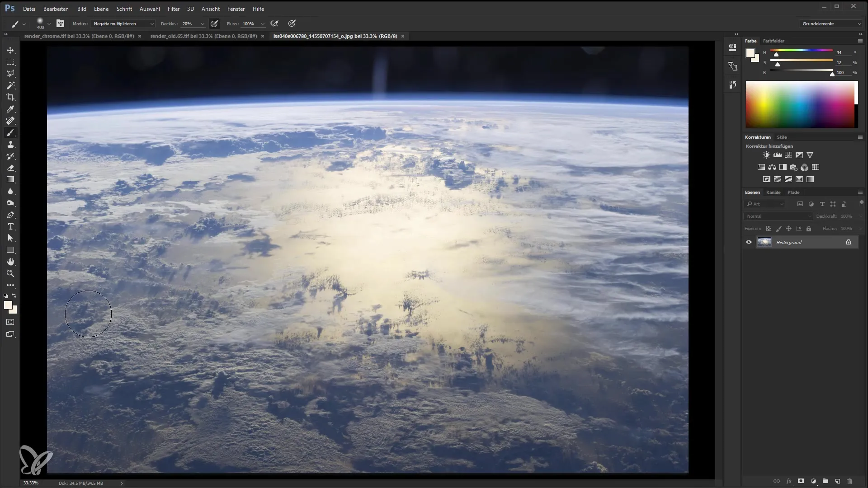Reset default foreground and background colors
The image size is (868, 488).
point(6,296)
